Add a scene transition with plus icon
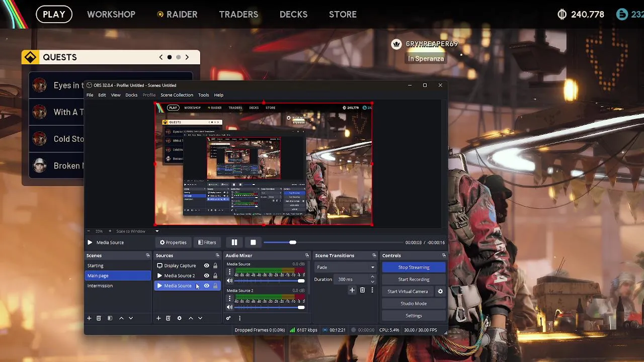Image resolution: width=644 pixels, height=362 pixels. [352, 290]
